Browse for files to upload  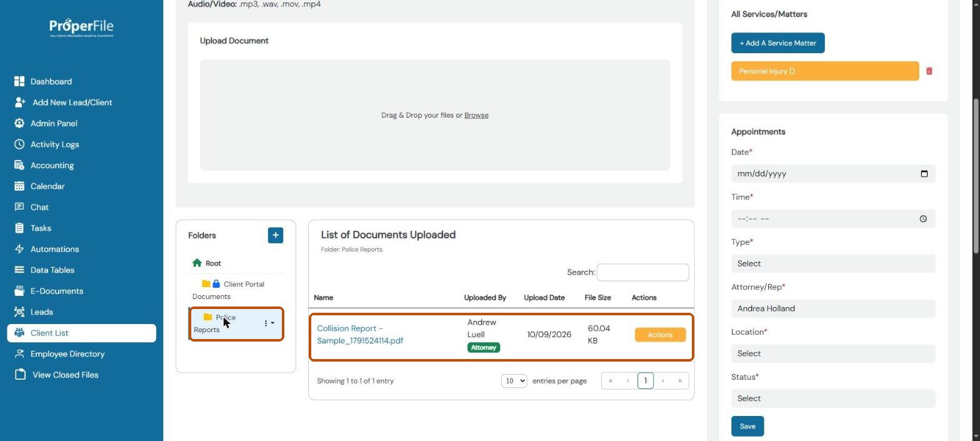(x=476, y=115)
